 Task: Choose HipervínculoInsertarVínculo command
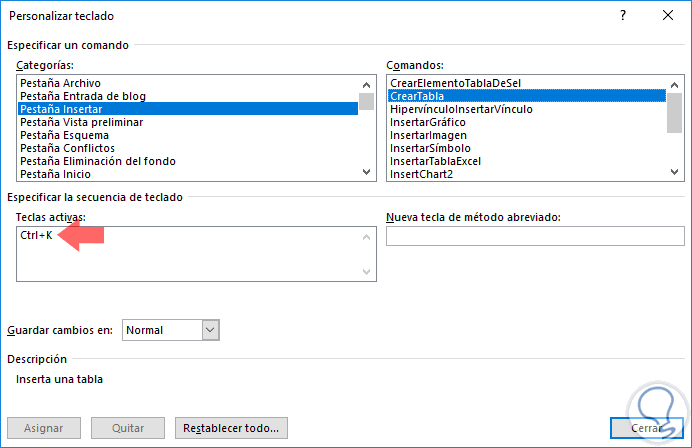tap(461, 109)
